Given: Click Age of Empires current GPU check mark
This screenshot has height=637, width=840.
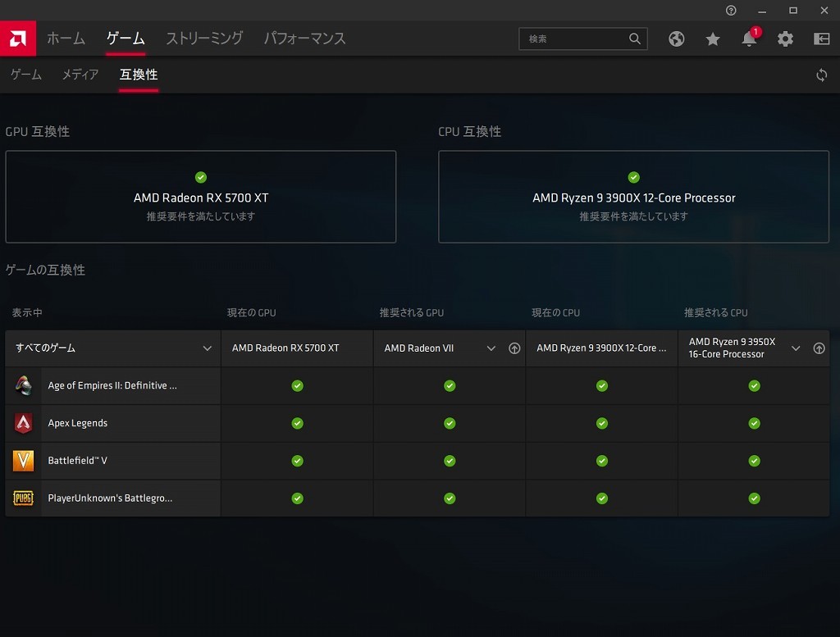Looking at the screenshot, I should 297,386.
